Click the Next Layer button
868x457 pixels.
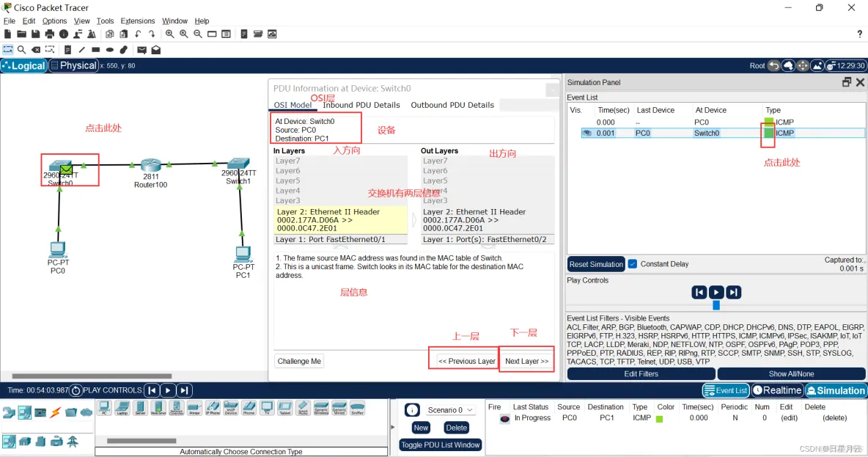527,361
